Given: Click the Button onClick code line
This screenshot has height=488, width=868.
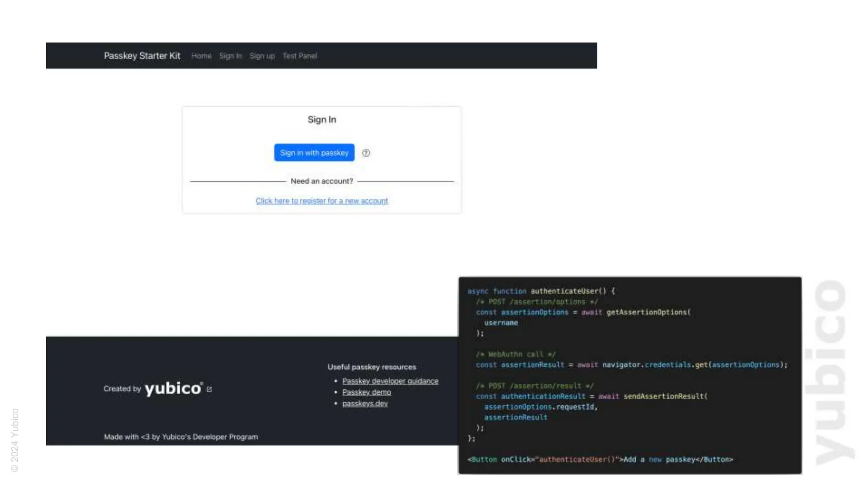Looking at the screenshot, I should tap(600, 460).
